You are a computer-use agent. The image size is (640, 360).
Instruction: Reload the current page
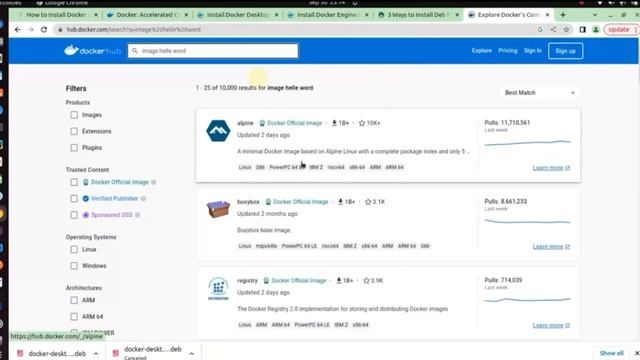pyautogui.click(x=44, y=29)
